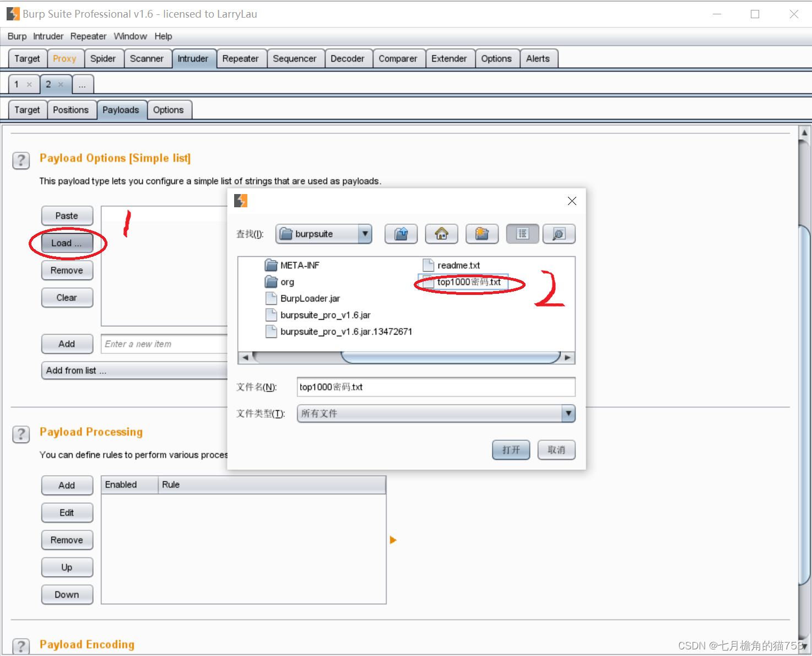Create new folder icon in dialog

coord(482,234)
